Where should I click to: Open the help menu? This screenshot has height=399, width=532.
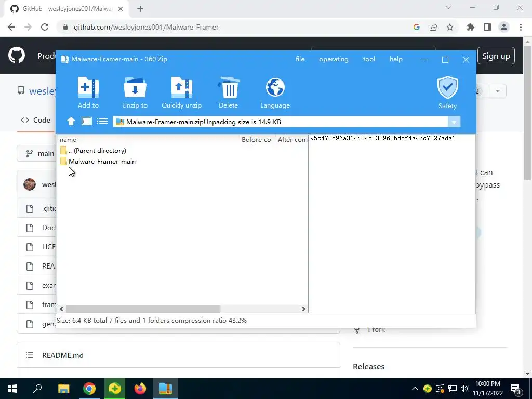396,59
